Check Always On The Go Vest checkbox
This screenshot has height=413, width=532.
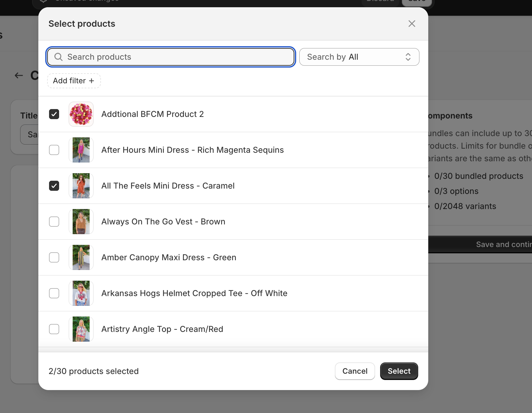click(54, 222)
